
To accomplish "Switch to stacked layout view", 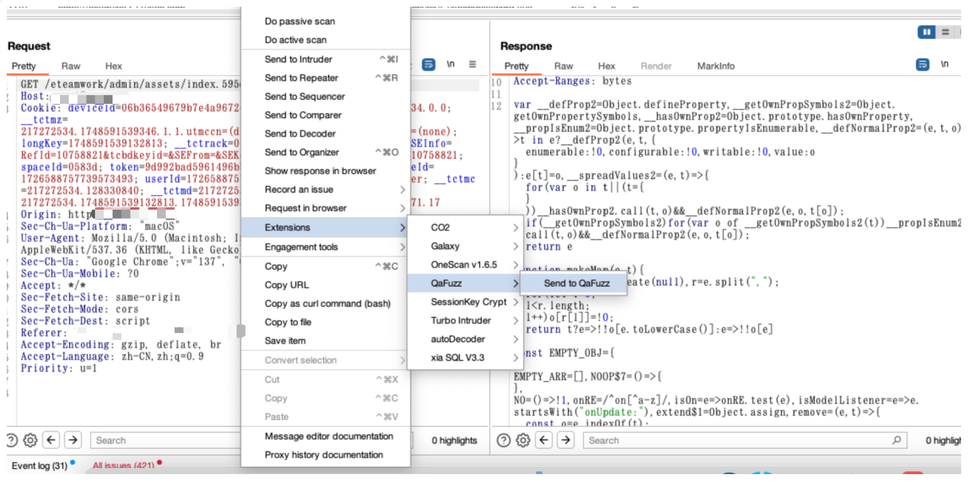I will 946,32.
